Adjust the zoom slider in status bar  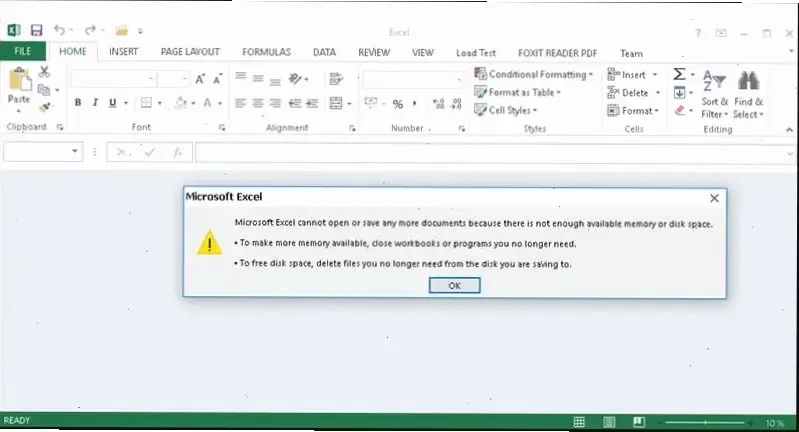705,422
